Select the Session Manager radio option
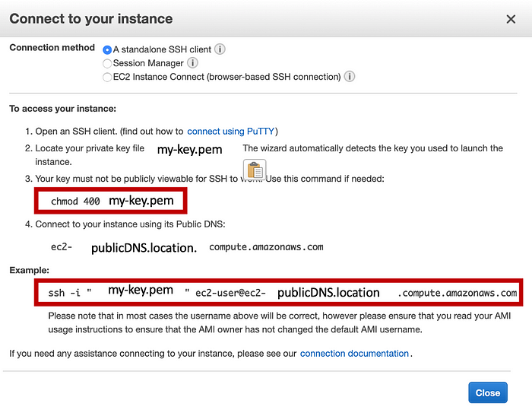This screenshot has width=532, height=413. pos(107,64)
